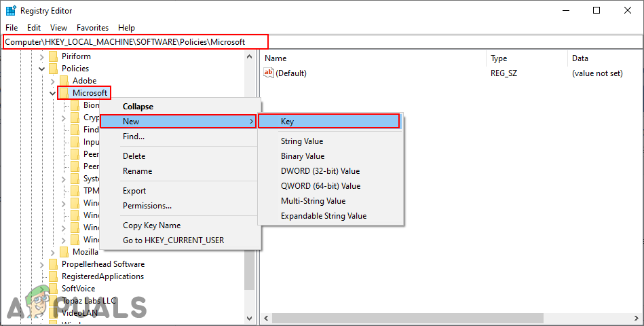Screen dimensions: 644x326
Task: Collapse the Policies key
Action: click(x=42, y=69)
